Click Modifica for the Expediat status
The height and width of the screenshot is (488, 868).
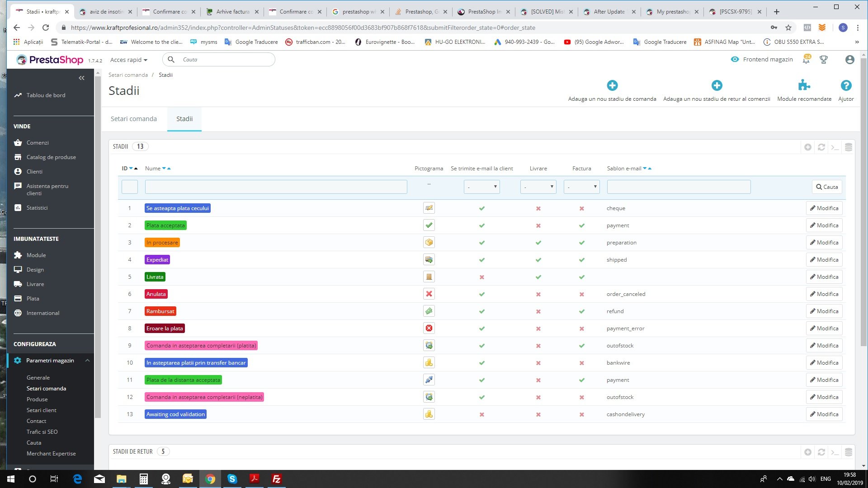coord(824,260)
